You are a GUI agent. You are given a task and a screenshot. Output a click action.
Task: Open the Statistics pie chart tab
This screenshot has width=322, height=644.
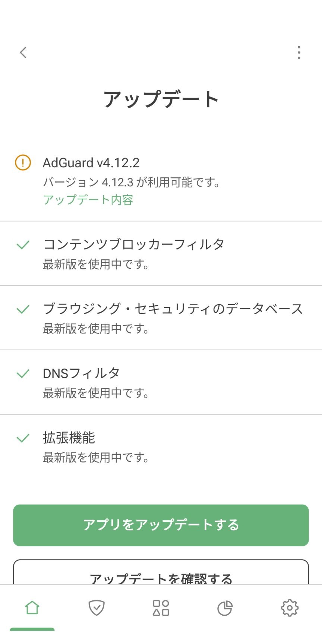click(225, 608)
